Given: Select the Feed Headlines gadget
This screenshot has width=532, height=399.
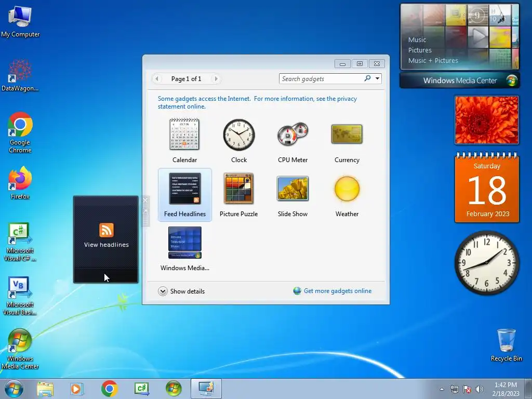Looking at the screenshot, I should pyautogui.click(x=185, y=195).
